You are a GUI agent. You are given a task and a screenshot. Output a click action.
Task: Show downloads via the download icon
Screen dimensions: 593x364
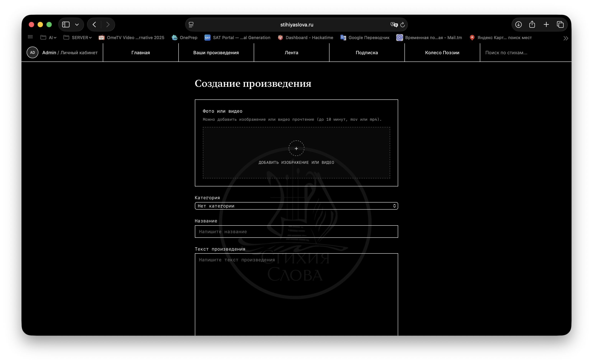(x=518, y=25)
